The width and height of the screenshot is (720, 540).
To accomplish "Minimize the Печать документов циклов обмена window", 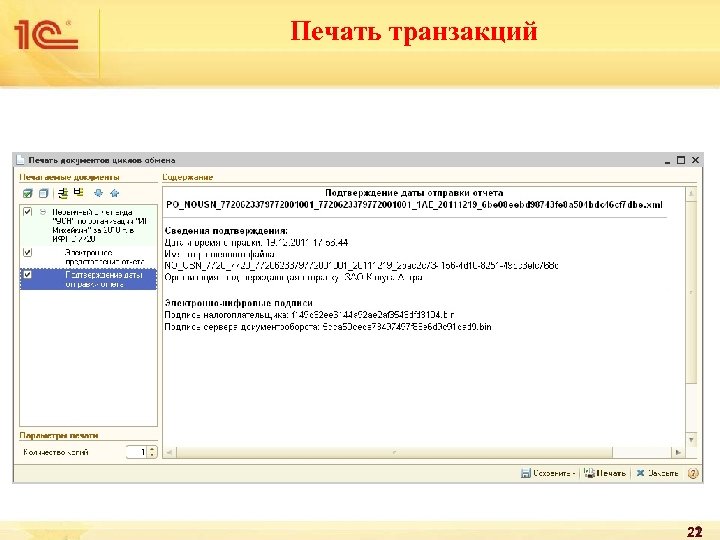I will tap(667, 160).
